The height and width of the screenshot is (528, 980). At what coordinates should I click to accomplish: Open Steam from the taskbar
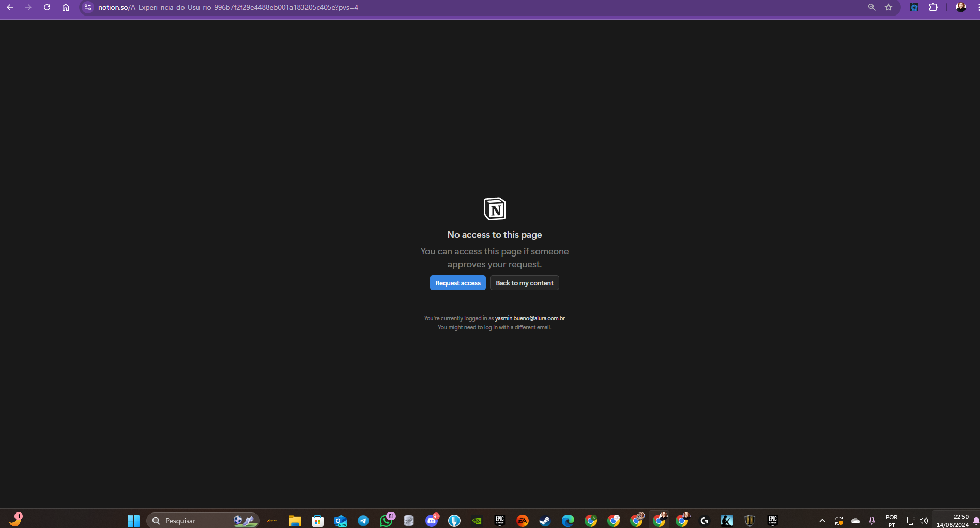coord(545,521)
